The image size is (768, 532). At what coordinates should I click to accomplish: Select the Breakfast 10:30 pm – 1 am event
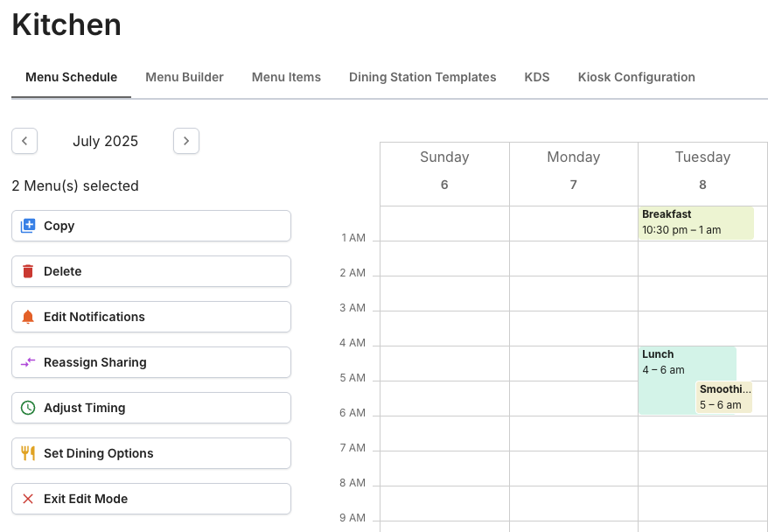click(696, 223)
